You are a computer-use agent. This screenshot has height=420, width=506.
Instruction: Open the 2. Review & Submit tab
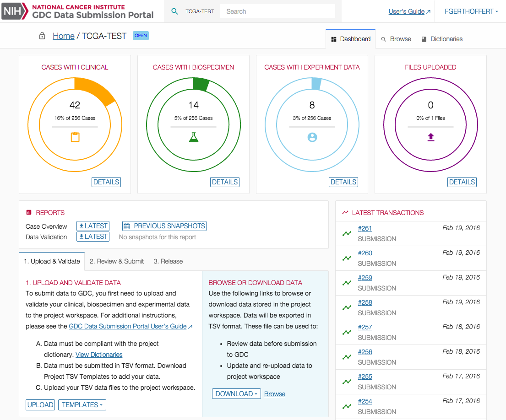(117, 261)
